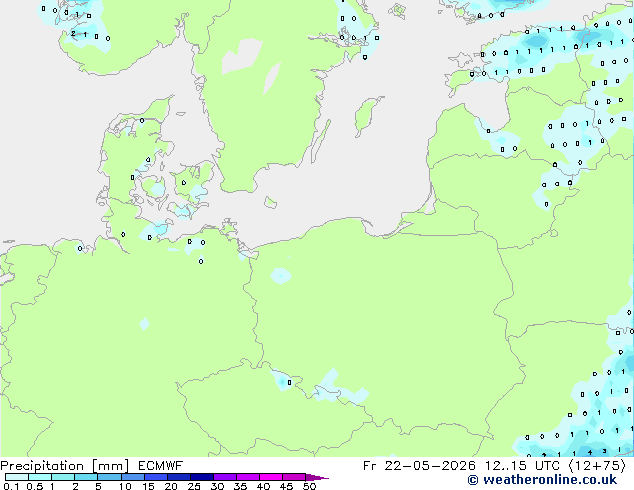Select the 5–10 mm legend color swatch
The width and height of the screenshot is (634, 490).
109,477
